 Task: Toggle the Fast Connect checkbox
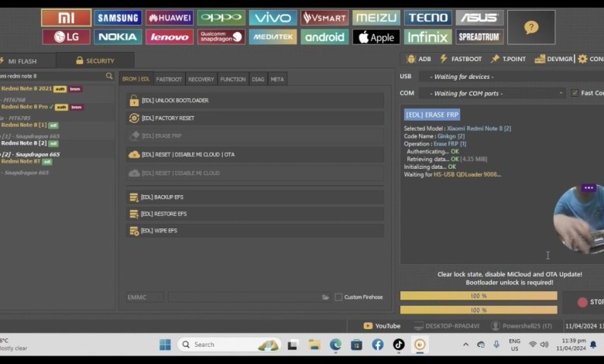click(574, 93)
